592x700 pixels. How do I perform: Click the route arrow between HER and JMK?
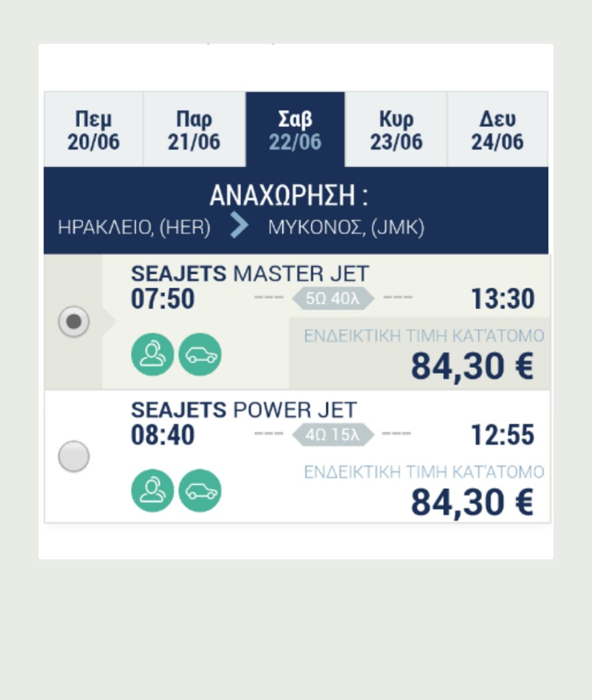pos(239,226)
